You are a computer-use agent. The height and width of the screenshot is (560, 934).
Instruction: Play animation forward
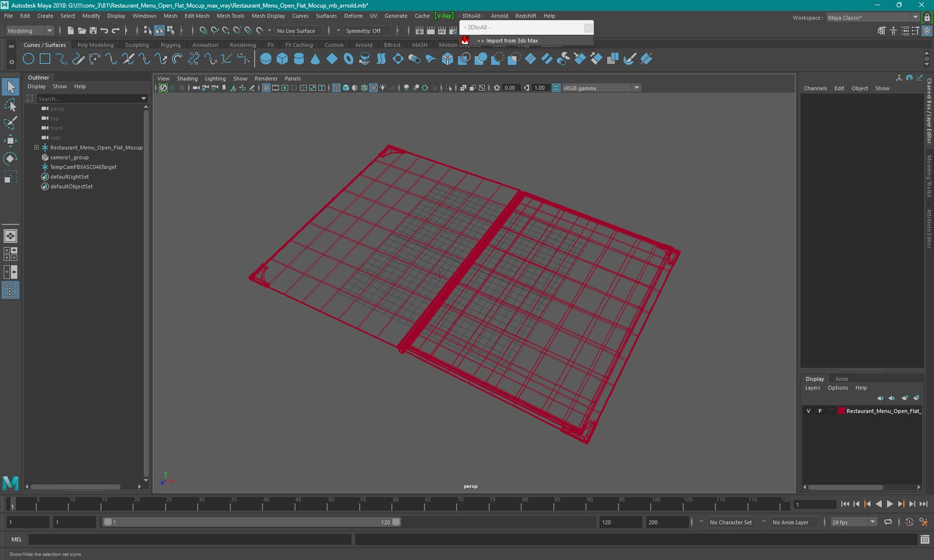(890, 504)
